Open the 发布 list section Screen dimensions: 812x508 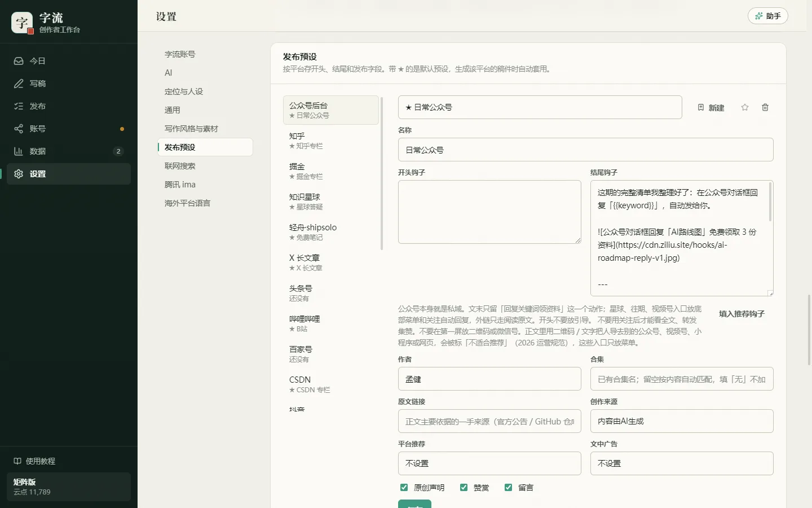click(x=69, y=106)
